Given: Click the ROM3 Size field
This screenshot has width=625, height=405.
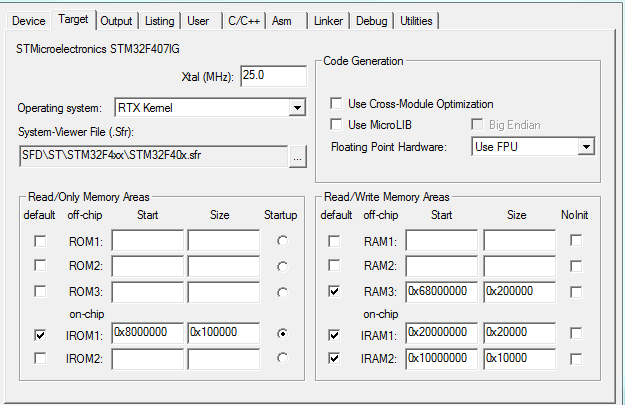Looking at the screenshot, I should click(224, 292).
